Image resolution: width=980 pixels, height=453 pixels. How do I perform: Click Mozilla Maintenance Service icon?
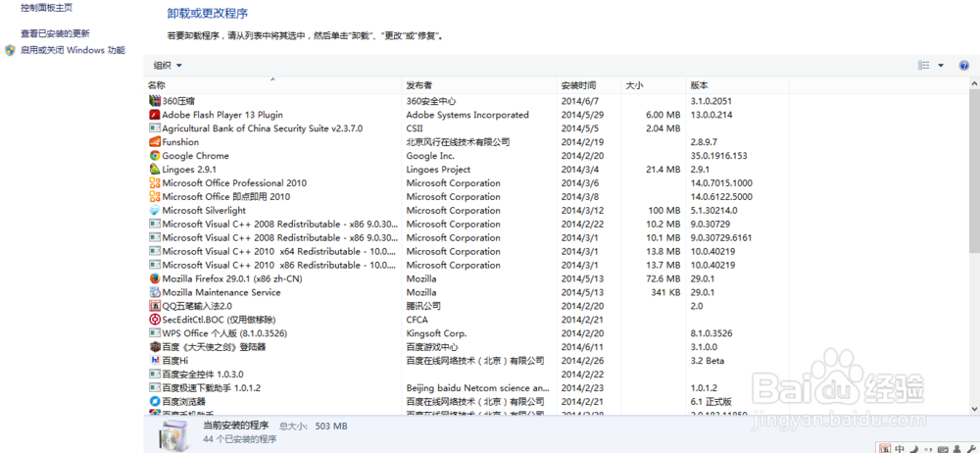(155, 292)
